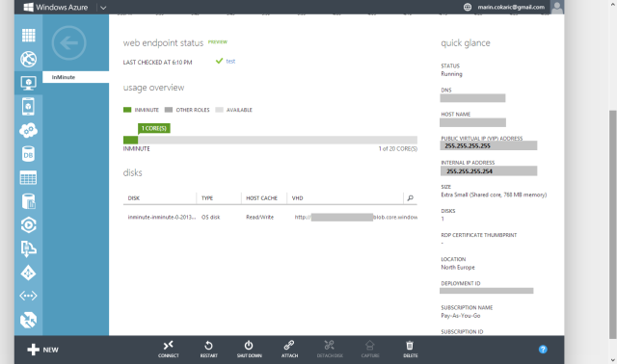Sort by the VHD column header

[x=298, y=198]
